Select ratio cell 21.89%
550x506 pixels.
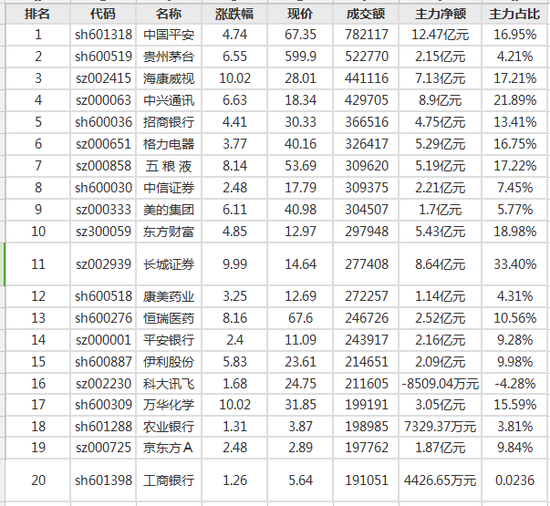pyautogui.click(x=515, y=100)
